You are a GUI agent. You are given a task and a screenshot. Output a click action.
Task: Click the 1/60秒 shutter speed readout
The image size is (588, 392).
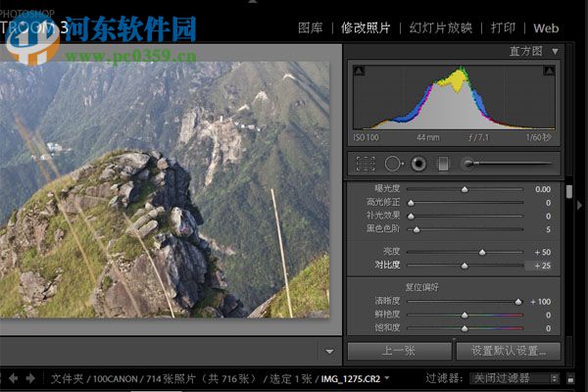[538, 137]
